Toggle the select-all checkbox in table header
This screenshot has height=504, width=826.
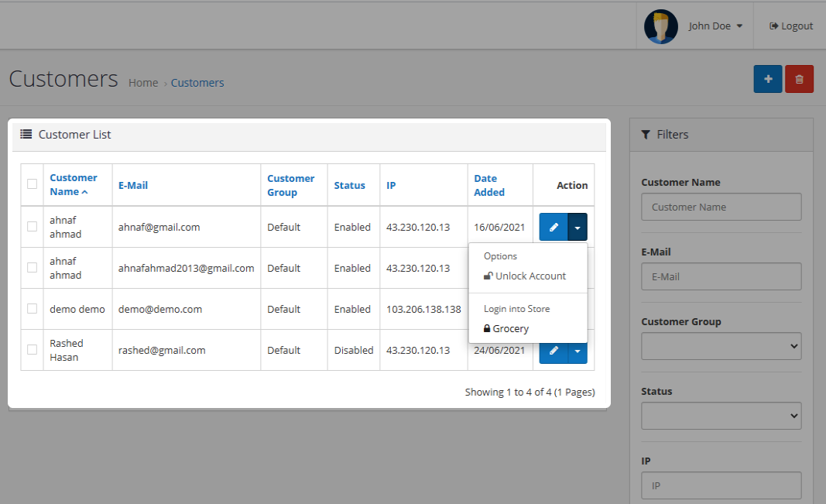coord(32,184)
